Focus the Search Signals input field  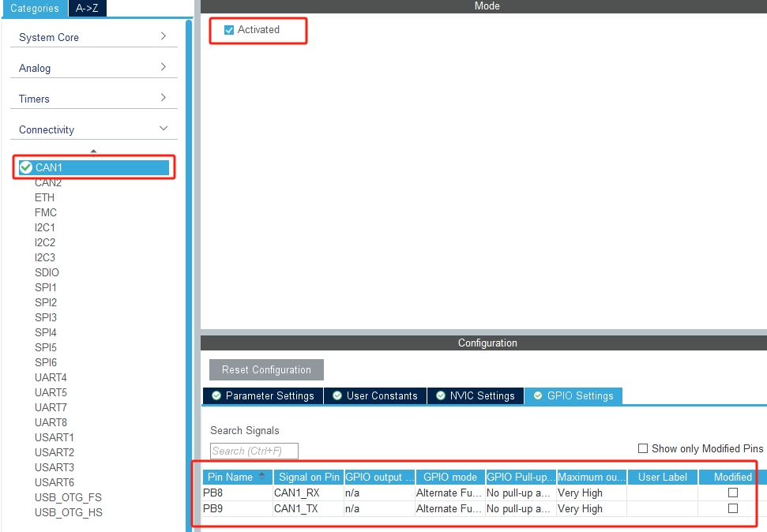coord(254,451)
